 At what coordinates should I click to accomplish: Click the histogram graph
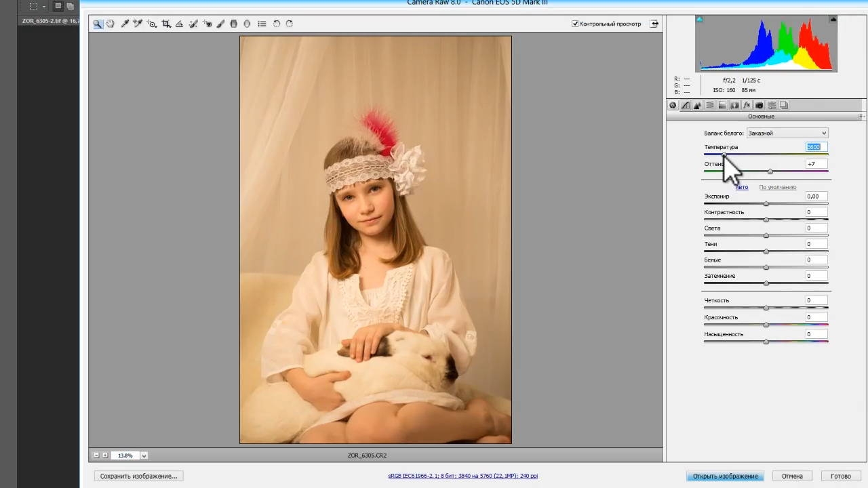click(x=766, y=43)
